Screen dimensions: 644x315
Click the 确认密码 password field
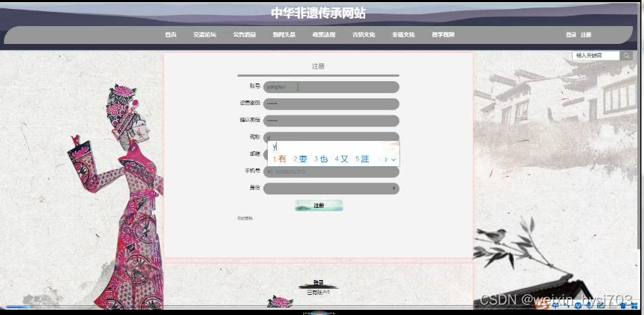pyautogui.click(x=331, y=121)
